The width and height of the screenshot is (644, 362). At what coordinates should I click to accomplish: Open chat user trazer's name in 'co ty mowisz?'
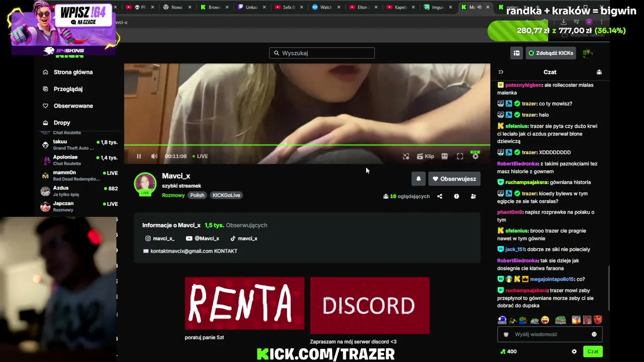(x=529, y=104)
